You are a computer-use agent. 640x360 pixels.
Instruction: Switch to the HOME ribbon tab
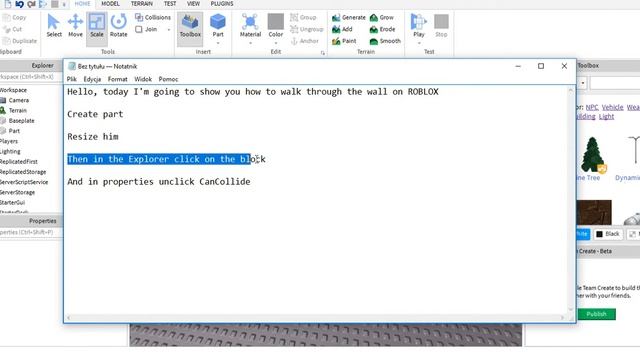82,4
